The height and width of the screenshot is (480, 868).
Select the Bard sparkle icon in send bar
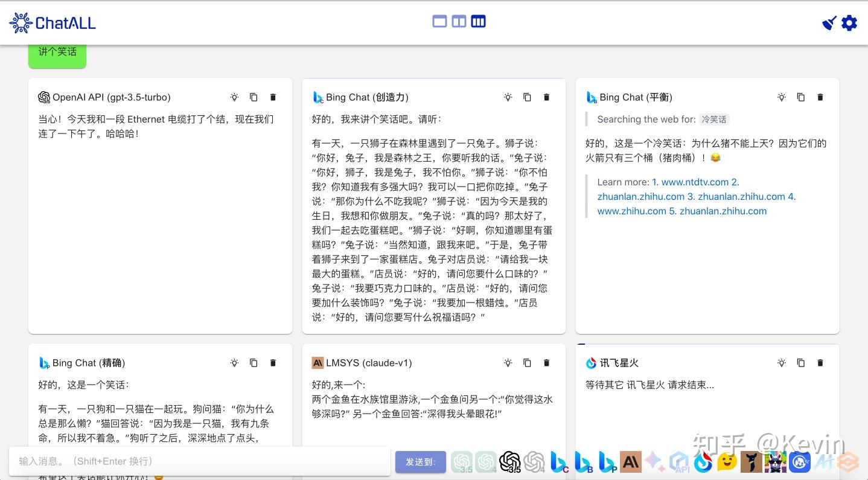click(x=654, y=462)
